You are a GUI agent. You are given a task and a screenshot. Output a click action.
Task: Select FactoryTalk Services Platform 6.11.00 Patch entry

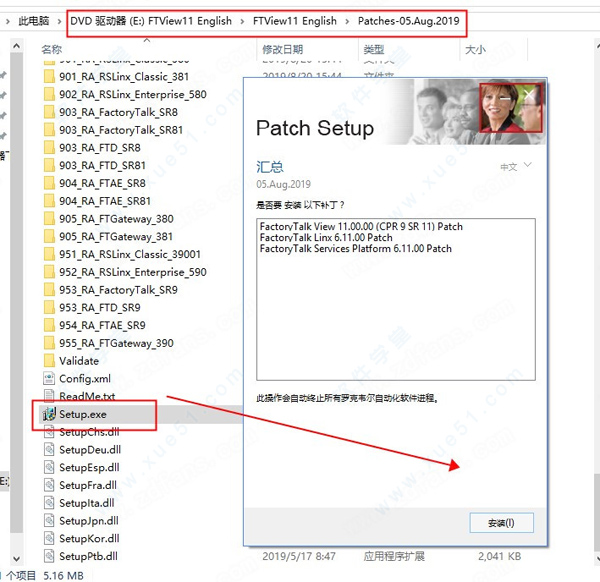click(x=355, y=249)
